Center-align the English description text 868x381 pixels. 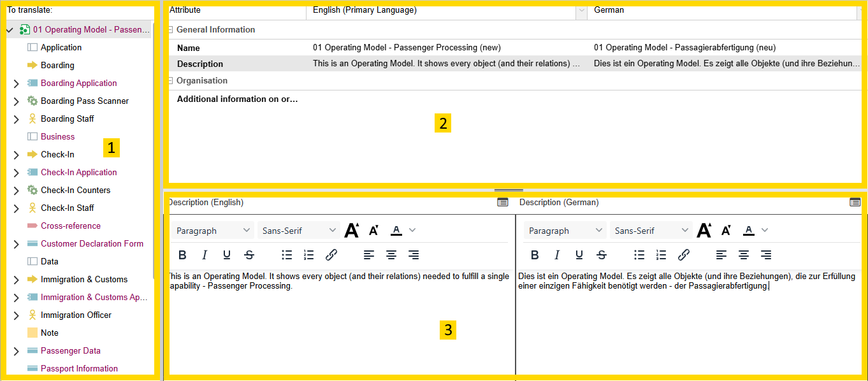391,254
